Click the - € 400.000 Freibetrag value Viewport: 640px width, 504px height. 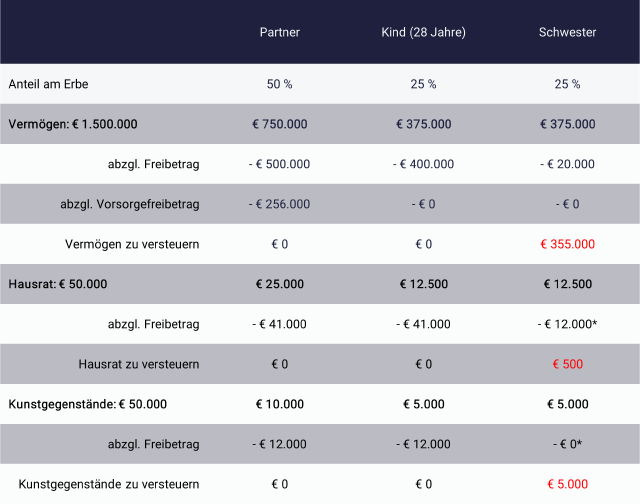click(423, 164)
